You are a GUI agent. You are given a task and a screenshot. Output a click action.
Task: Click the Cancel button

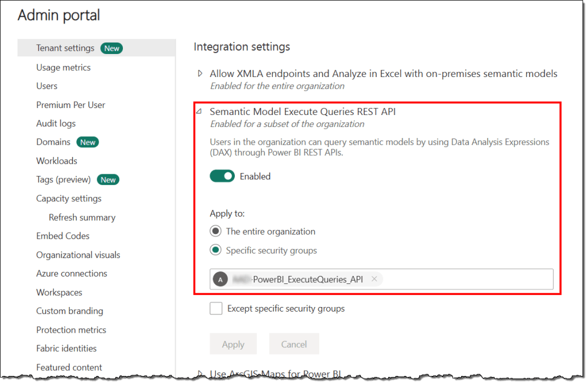[x=293, y=344]
